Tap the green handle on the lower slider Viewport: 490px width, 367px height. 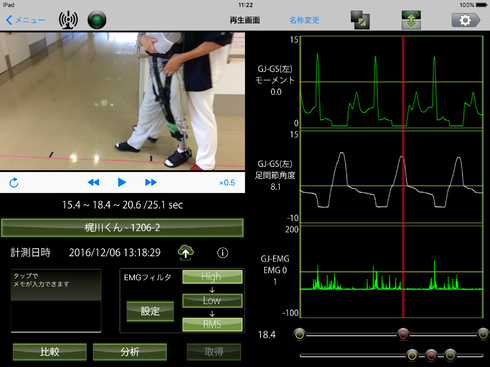[x=450, y=355]
